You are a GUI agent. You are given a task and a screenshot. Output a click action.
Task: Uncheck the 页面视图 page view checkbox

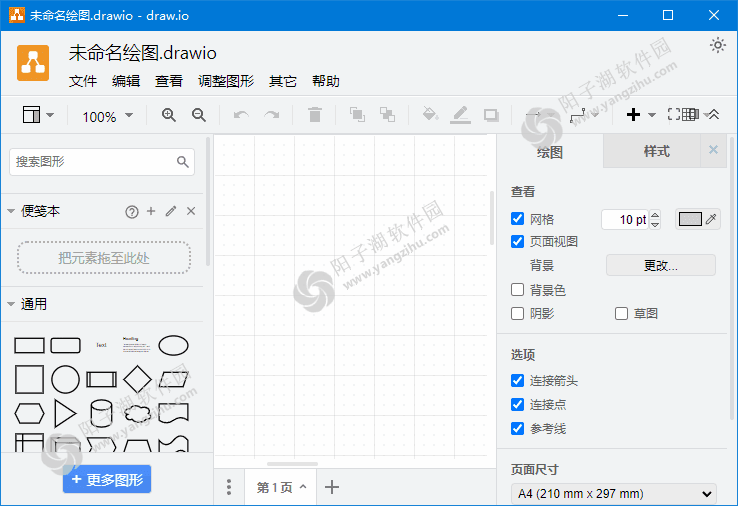pyautogui.click(x=517, y=241)
